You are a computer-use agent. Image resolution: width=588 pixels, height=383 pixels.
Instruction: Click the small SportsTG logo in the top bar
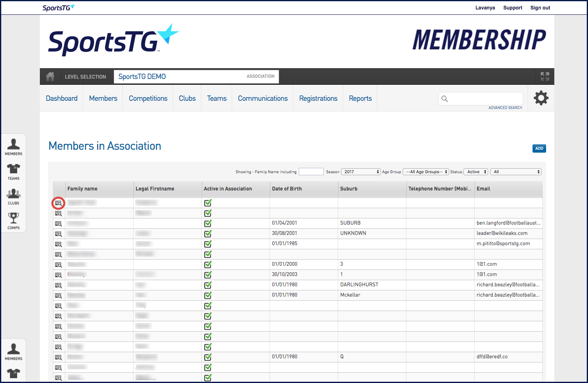pyautogui.click(x=59, y=7)
